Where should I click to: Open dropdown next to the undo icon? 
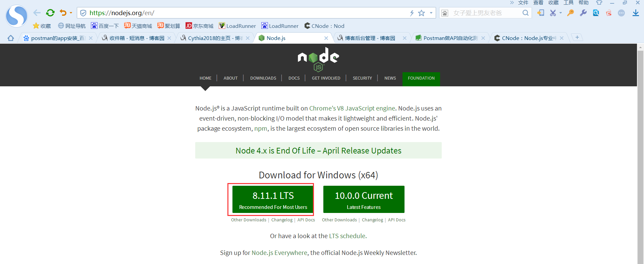(x=71, y=13)
